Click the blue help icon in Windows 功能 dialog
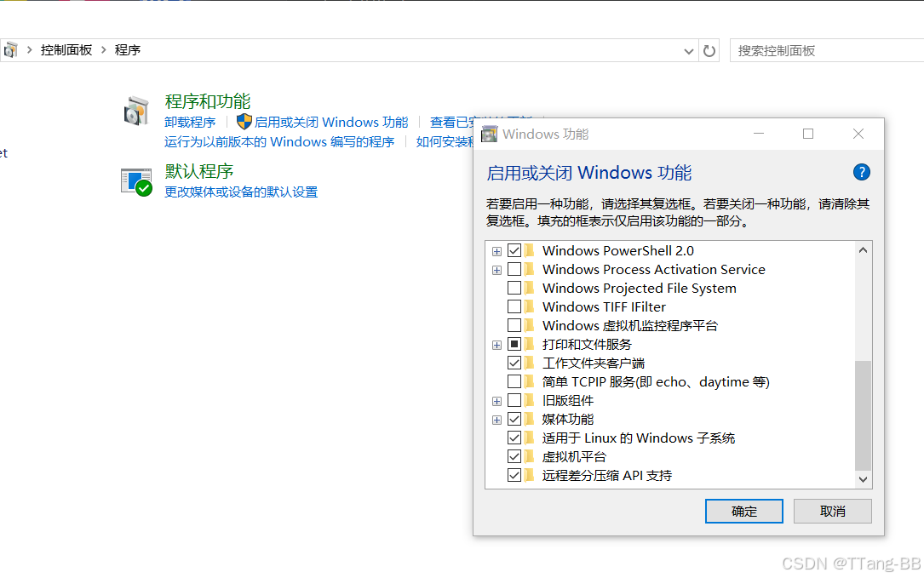This screenshot has width=924, height=578. tap(861, 172)
